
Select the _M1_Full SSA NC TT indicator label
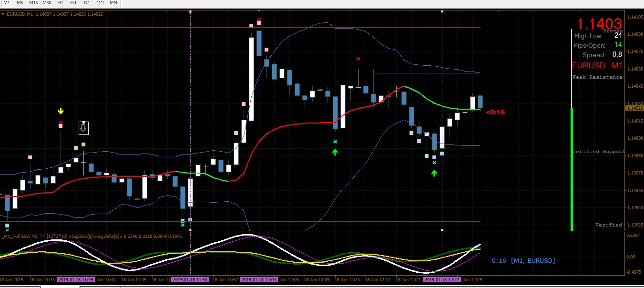coord(92,236)
